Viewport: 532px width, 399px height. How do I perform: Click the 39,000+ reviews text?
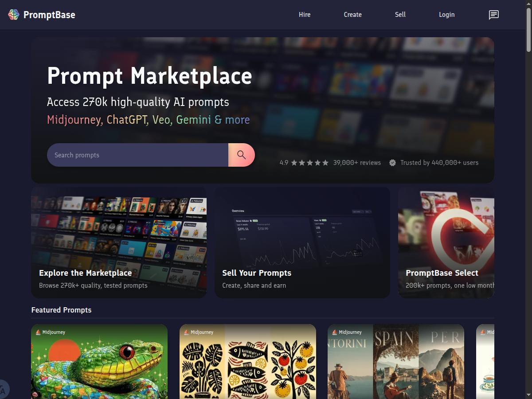[357, 163]
